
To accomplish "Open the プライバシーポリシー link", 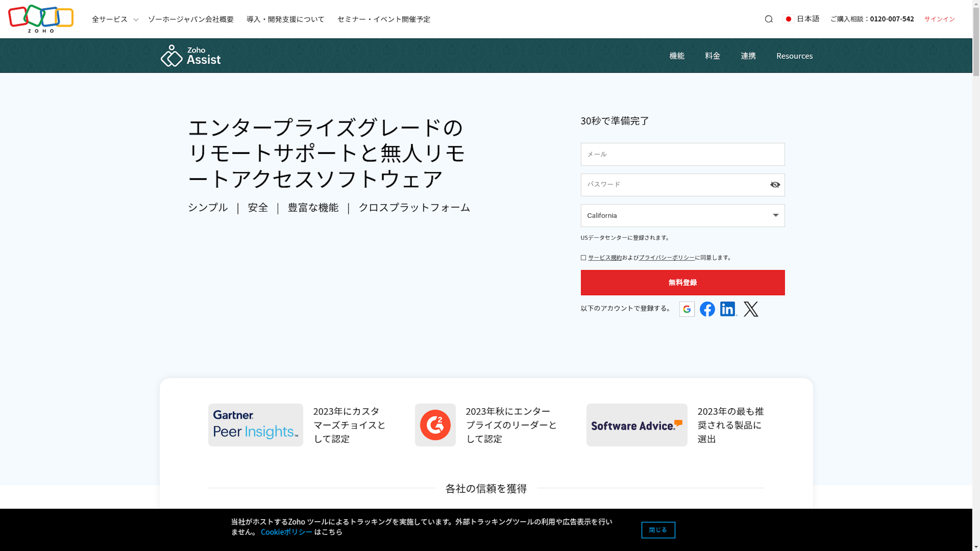I will point(667,258).
